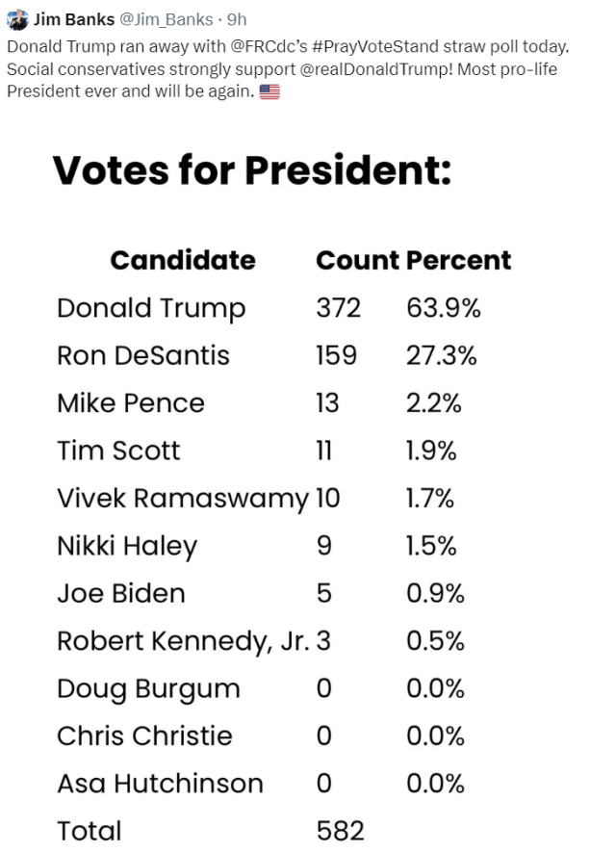Click Mike Pence's 2.2% value
This screenshot has width=616, height=852.
[433, 403]
